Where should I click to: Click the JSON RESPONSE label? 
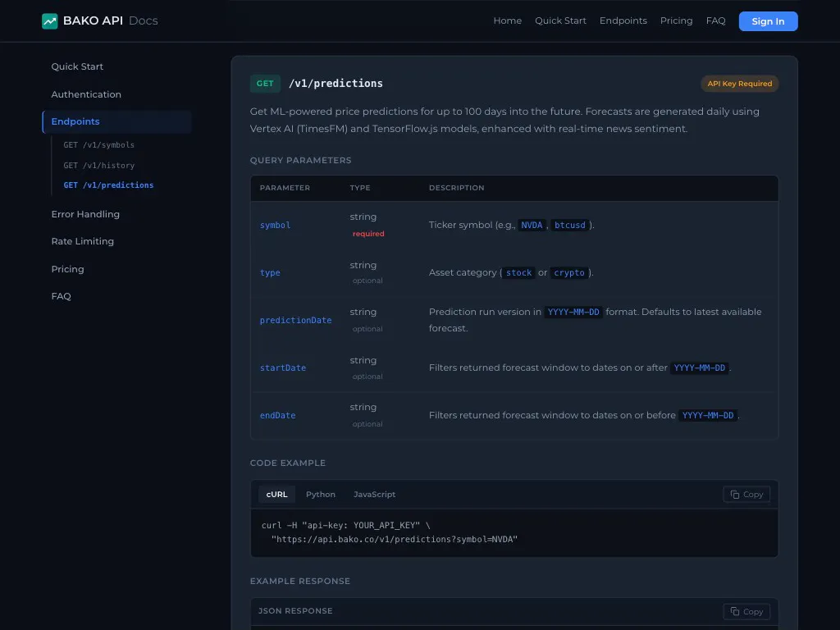(295, 610)
